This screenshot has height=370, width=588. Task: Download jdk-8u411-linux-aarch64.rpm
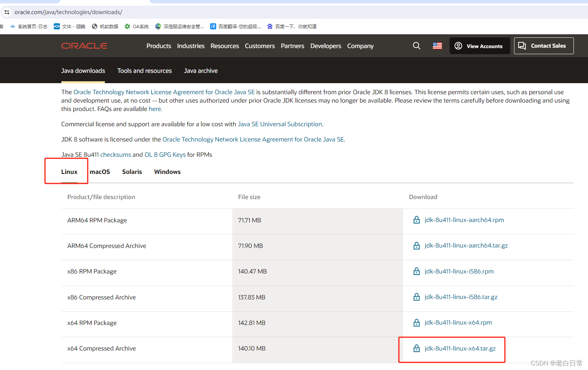pyautogui.click(x=464, y=220)
